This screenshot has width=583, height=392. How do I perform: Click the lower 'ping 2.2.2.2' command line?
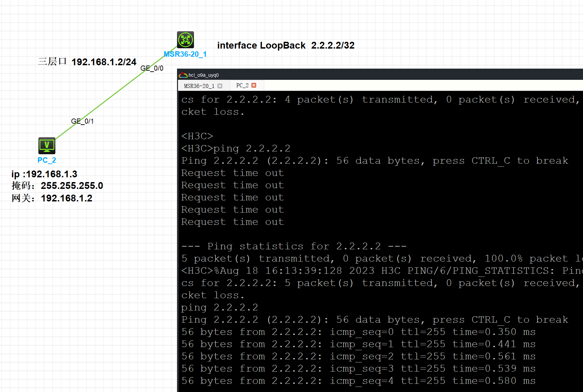click(x=219, y=307)
